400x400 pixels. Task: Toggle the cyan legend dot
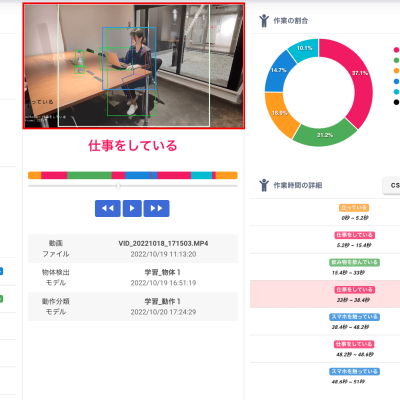tap(396, 92)
